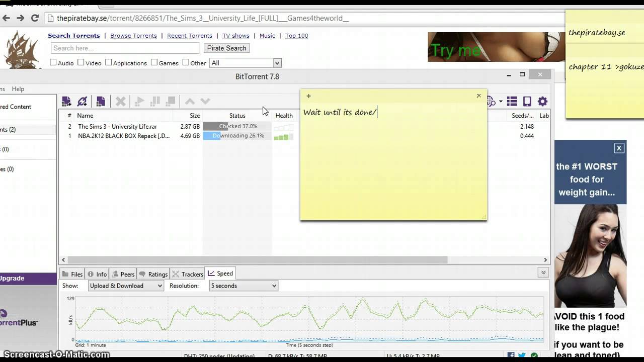The image size is (644, 362).
Task: Reload the Pirate Bay page
Action: (35, 18)
